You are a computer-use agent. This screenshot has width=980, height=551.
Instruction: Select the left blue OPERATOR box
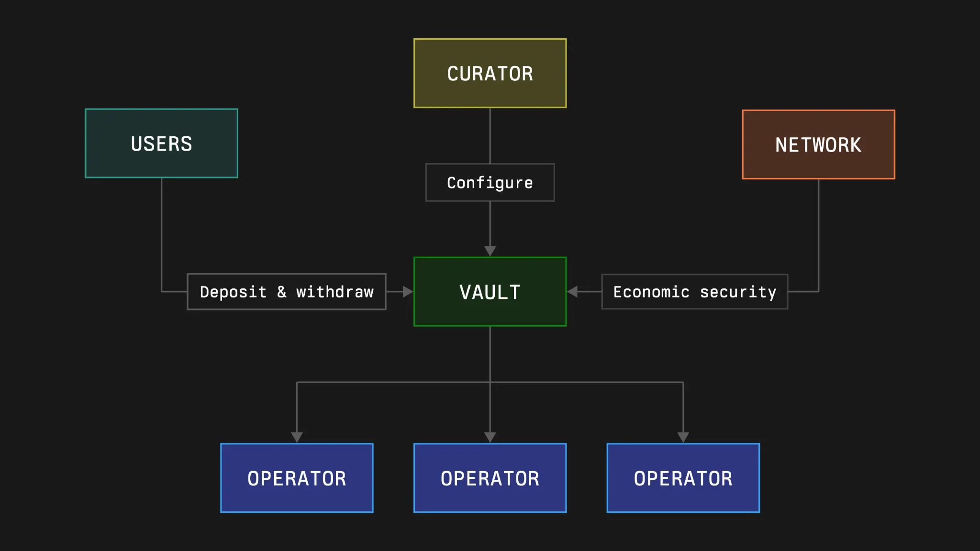297,478
